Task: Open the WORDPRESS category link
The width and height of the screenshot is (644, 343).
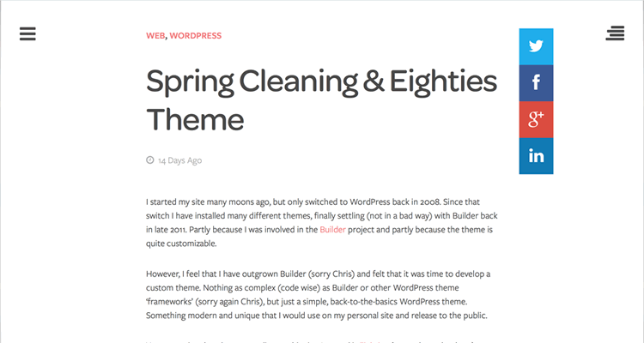Action: (196, 36)
